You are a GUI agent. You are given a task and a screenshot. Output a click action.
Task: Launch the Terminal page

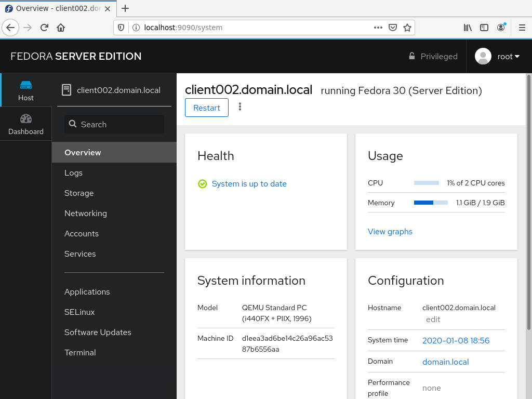click(114, 353)
